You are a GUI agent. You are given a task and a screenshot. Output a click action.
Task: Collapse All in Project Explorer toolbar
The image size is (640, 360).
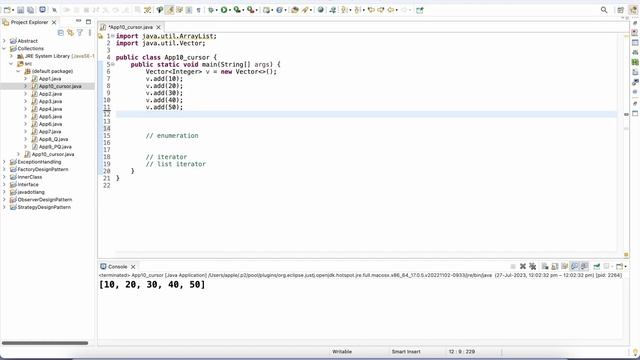pyautogui.click(x=61, y=32)
